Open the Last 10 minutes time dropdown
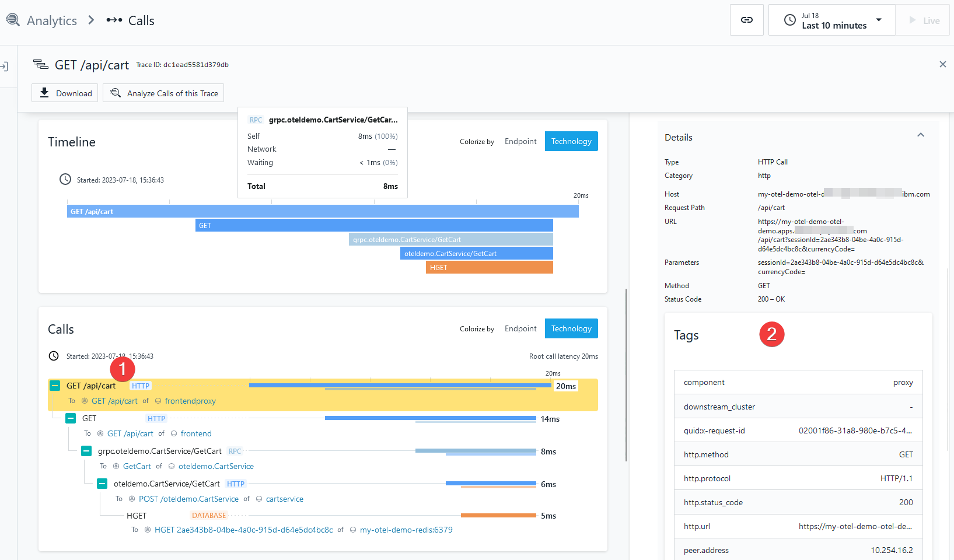 click(831, 20)
